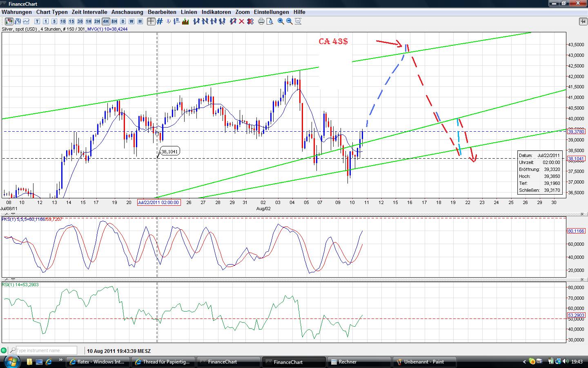Show hidden tray icons arrow
This screenshot has height=368, width=588.
(x=524, y=362)
